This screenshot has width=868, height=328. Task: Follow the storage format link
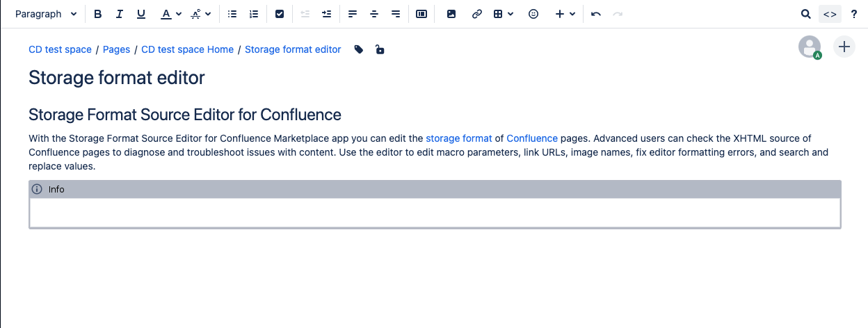coord(459,138)
